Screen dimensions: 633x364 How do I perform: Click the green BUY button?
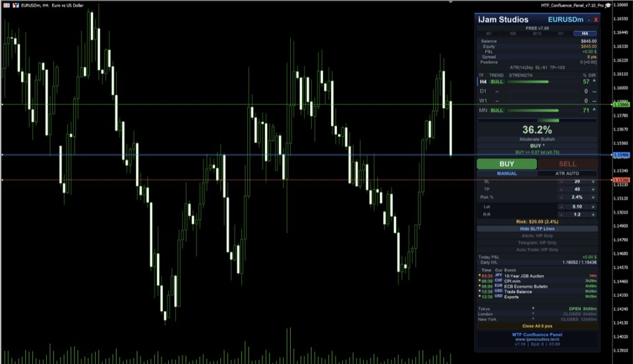506,164
